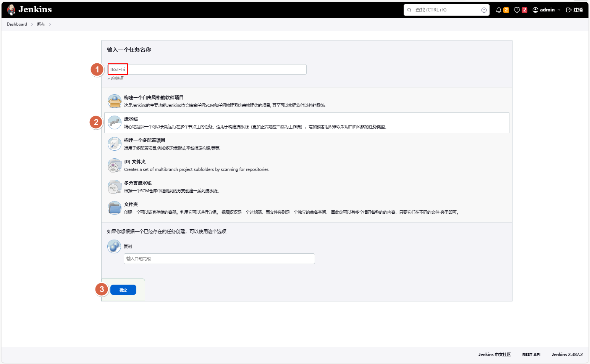
Task: Expand the chevron after 所有 breadcrumb
Action: (x=50, y=24)
